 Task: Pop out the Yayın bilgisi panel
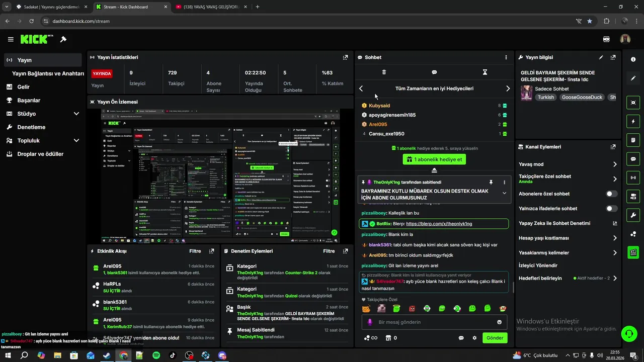[x=613, y=57]
